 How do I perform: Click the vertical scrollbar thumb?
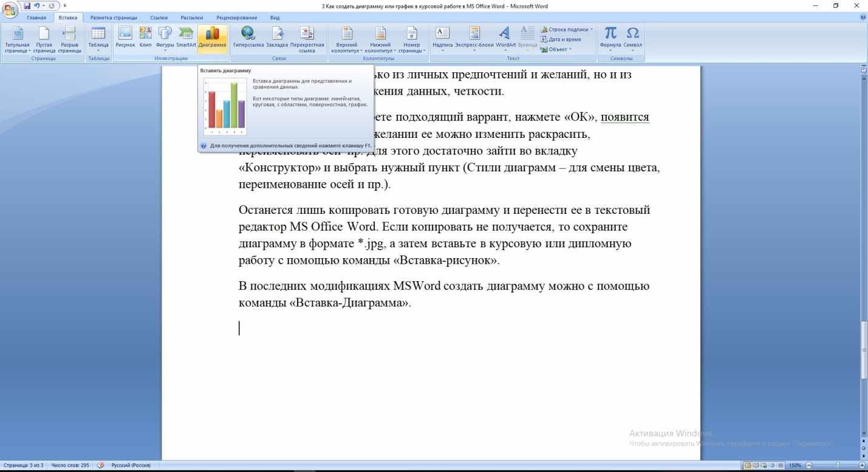[864, 349]
